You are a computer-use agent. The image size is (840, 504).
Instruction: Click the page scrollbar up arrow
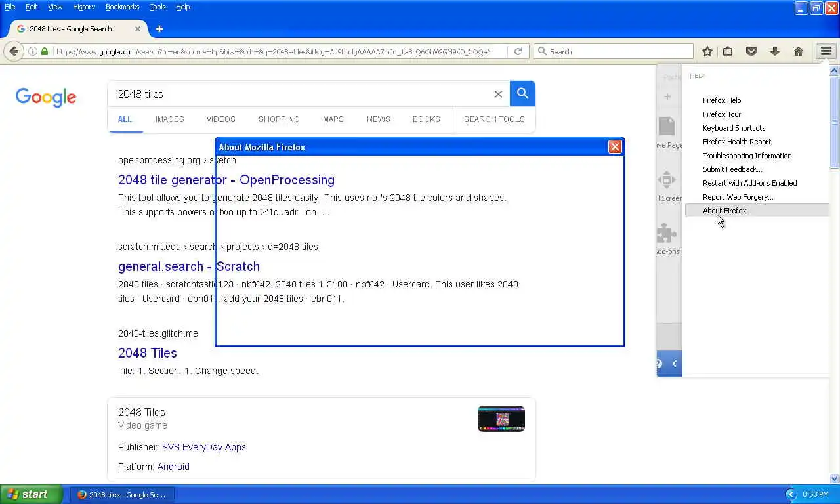835,70
